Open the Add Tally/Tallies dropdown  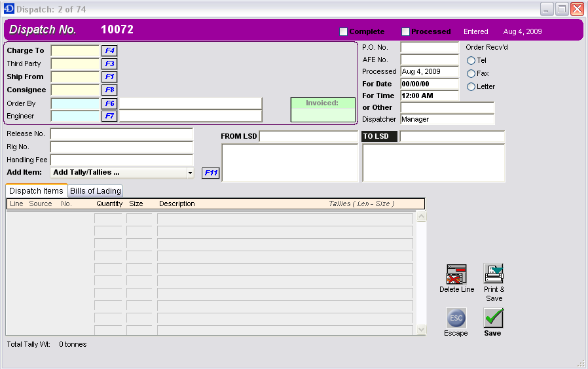(190, 173)
